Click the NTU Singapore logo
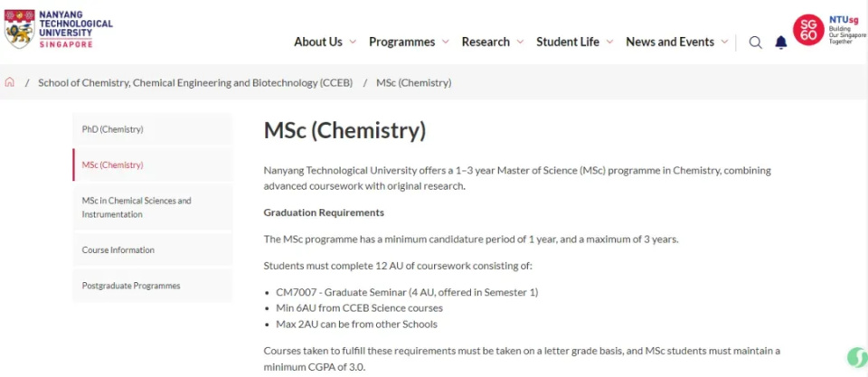The width and height of the screenshot is (868, 377). click(59, 29)
